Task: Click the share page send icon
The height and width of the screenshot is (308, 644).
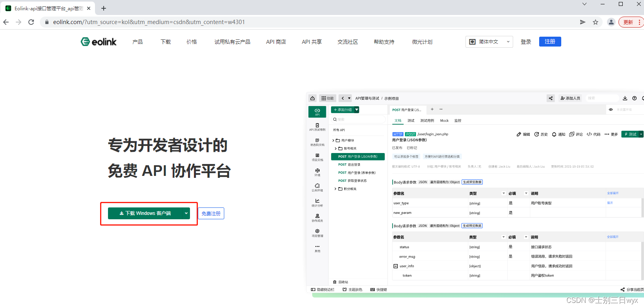Action: coord(583,22)
